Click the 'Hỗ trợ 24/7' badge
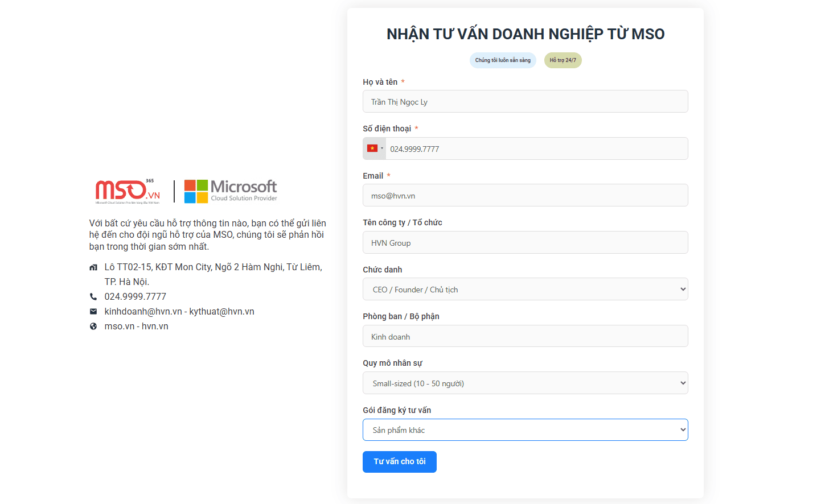The image size is (821, 504). click(563, 60)
